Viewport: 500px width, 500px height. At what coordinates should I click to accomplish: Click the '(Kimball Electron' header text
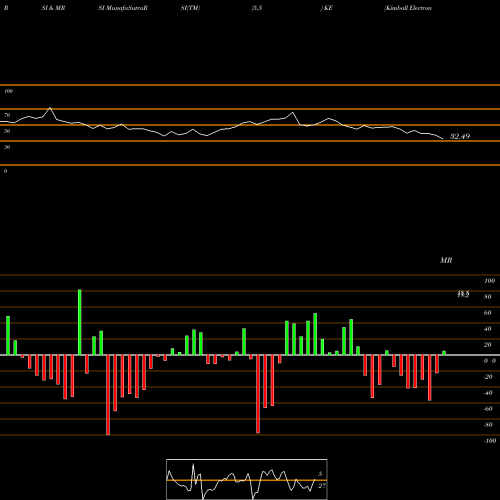(x=408, y=8)
